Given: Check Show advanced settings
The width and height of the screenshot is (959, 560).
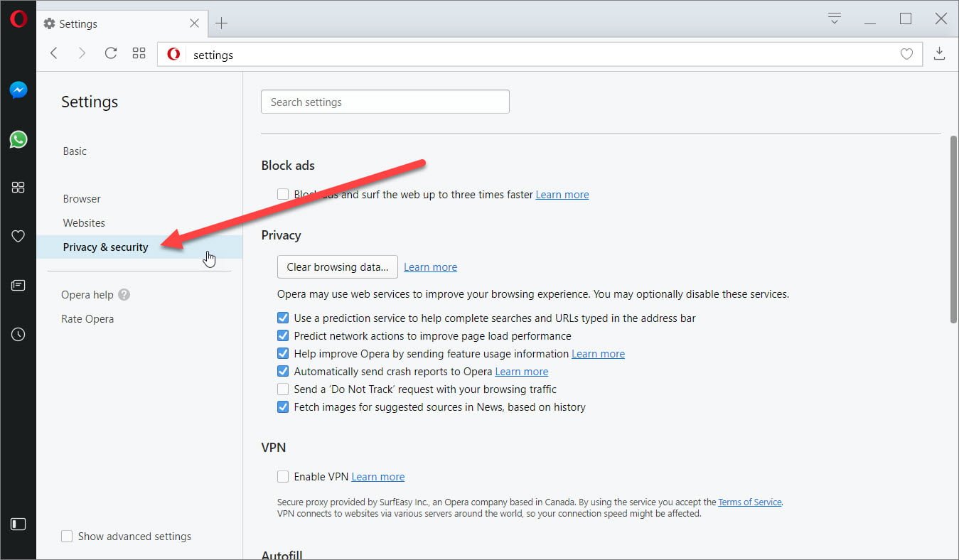Looking at the screenshot, I should [x=67, y=537].
